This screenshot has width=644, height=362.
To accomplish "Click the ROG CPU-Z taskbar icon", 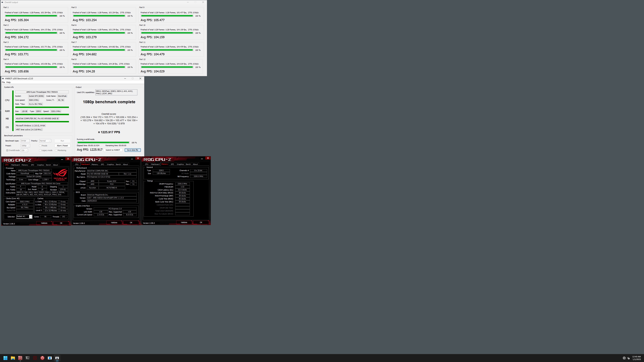I will 20,358.
